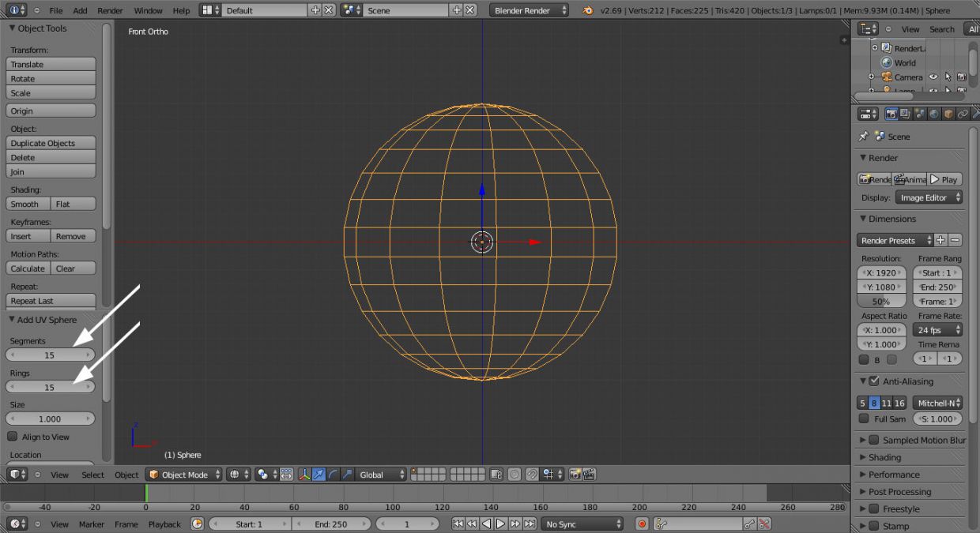Open the Add menu in top bar
Image resolution: width=980 pixels, height=533 pixels.
(81, 10)
